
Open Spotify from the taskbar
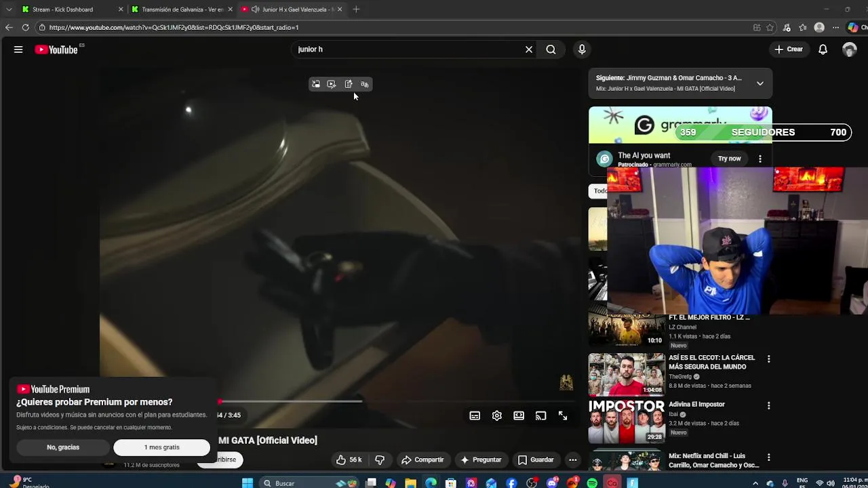coord(592,483)
